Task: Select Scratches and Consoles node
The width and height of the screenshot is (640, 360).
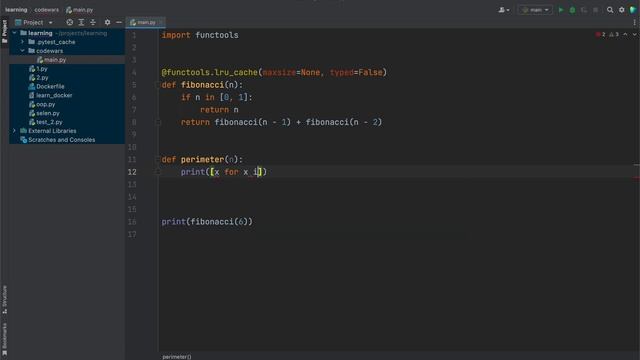Action: pyautogui.click(x=67, y=140)
